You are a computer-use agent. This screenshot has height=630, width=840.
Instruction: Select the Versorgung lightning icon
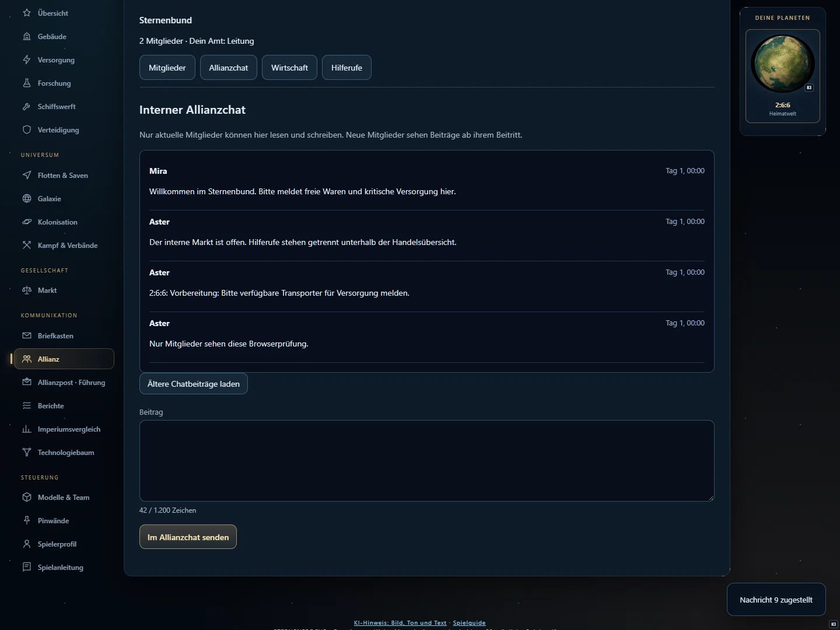coord(27,60)
